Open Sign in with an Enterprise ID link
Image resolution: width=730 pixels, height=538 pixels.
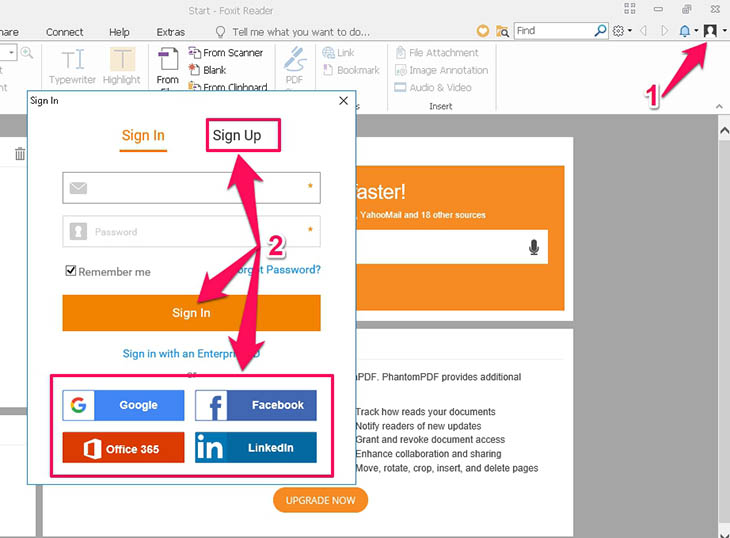pyautogui.click(x=191, y=354)
